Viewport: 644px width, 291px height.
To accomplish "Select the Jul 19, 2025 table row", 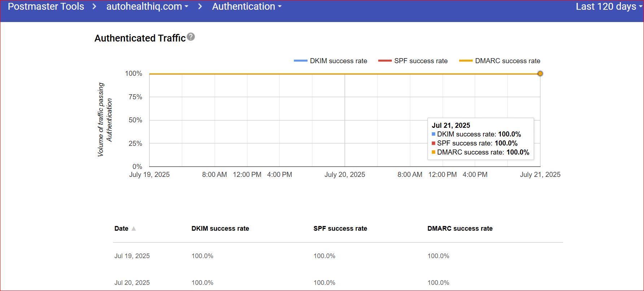I will [132, 256].
